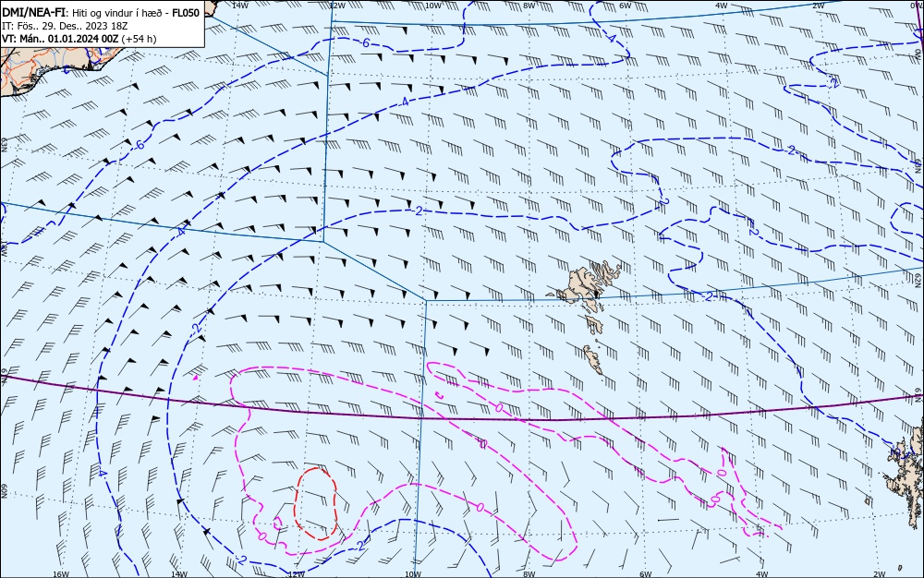This screenshot has height=578, width=924.
Task: Select the "12W" longitude label on the top edge
Action: click(336, 5)
